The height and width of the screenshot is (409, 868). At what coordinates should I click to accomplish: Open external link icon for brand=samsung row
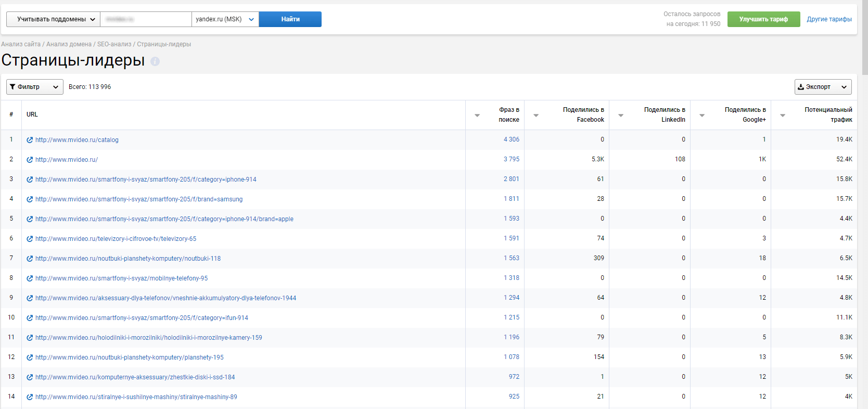[x=30, y=199]
